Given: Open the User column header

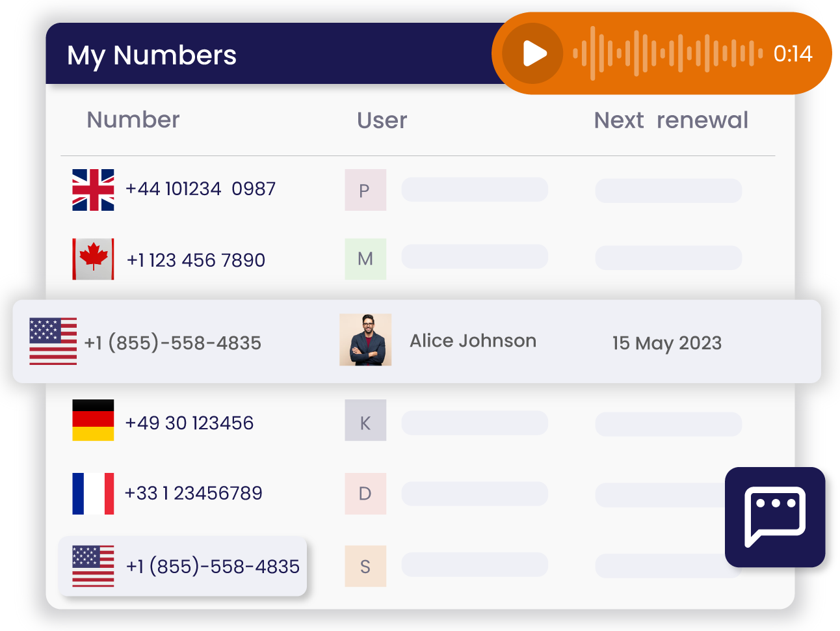Looking at the screenshot, I should [x=382, y=120].
